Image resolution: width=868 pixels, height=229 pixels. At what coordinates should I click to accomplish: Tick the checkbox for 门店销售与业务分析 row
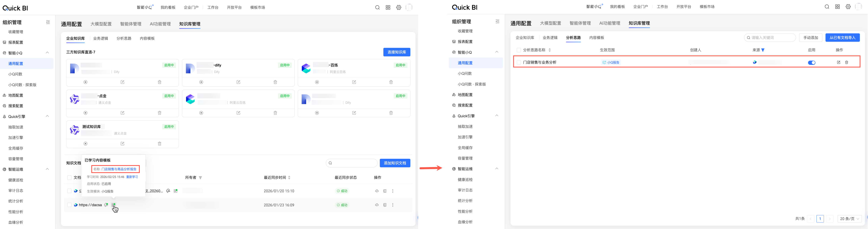[x=519, y=62]
